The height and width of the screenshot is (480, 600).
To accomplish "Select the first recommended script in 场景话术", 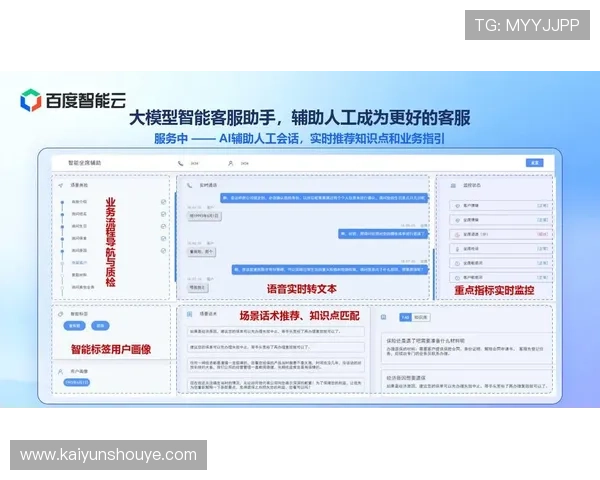I will (x=276, y=331).
